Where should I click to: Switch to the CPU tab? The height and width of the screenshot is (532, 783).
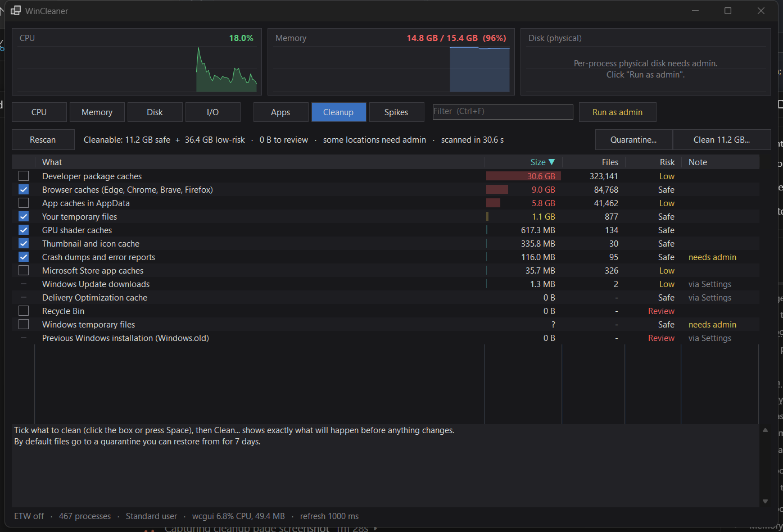(x=39, y=112)
